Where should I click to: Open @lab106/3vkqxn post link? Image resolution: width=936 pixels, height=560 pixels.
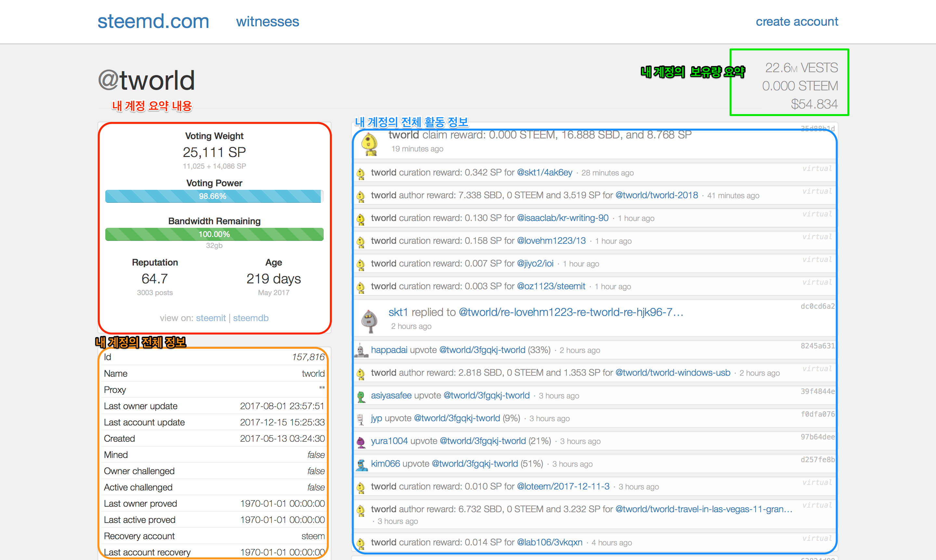(x=549, y=542)
